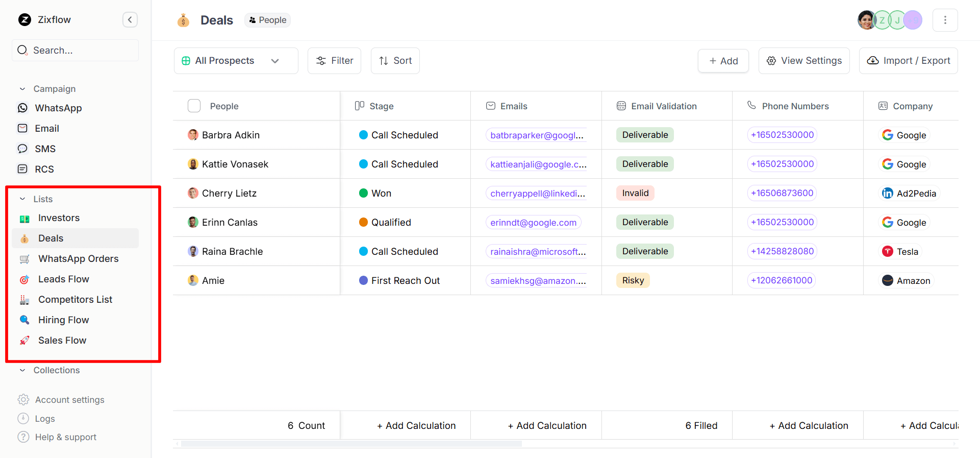This screenshot has width=980, height=458.
Task: Click the WhatsApp campaign icon in sidebar
Action: click(x=23, y=108)
